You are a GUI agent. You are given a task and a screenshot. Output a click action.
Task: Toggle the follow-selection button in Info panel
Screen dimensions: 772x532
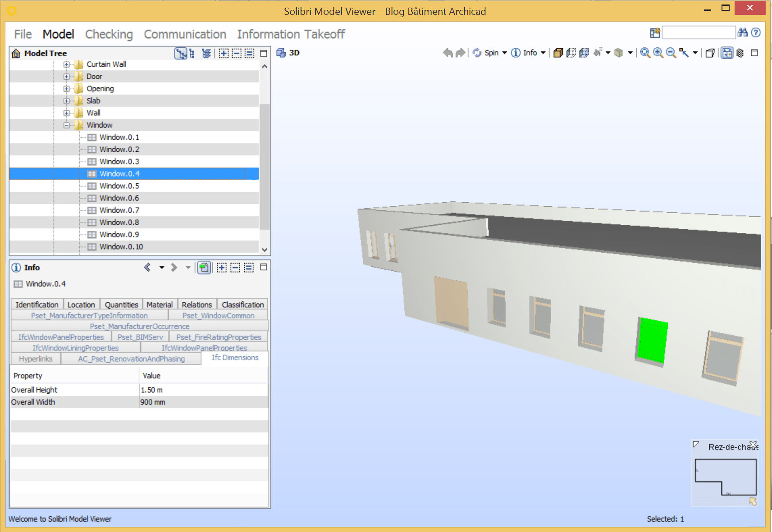coord(204,268)
